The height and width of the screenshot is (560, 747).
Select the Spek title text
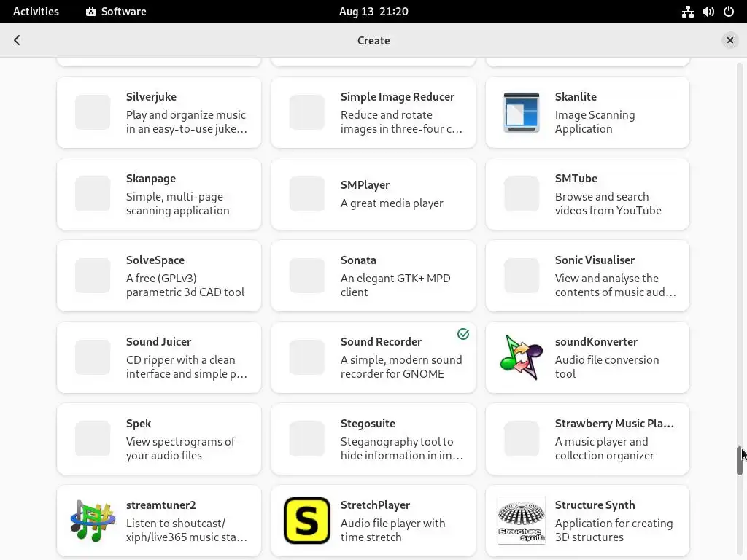[x=138, y=424]
